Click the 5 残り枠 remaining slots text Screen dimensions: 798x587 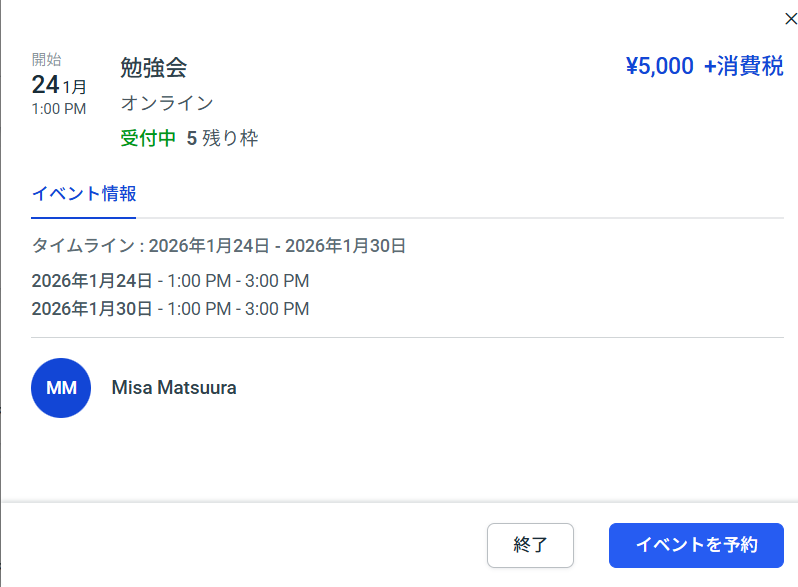tap(222, 138)
